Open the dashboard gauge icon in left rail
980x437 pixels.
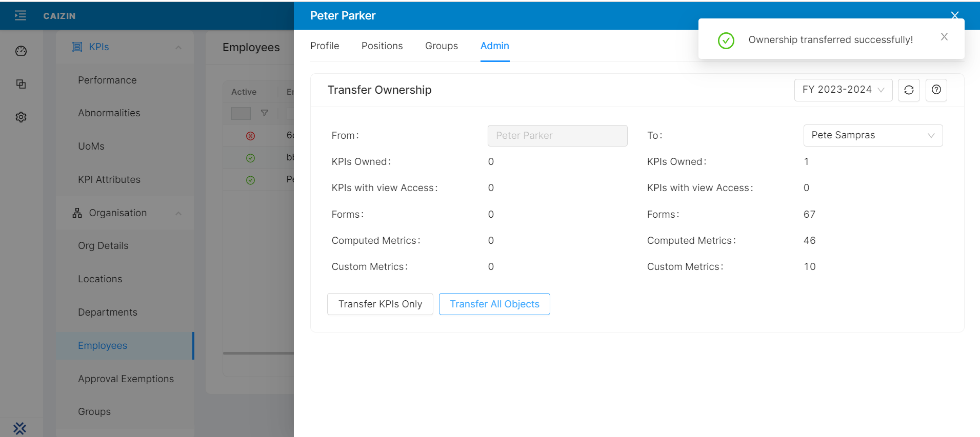point(21,51)
